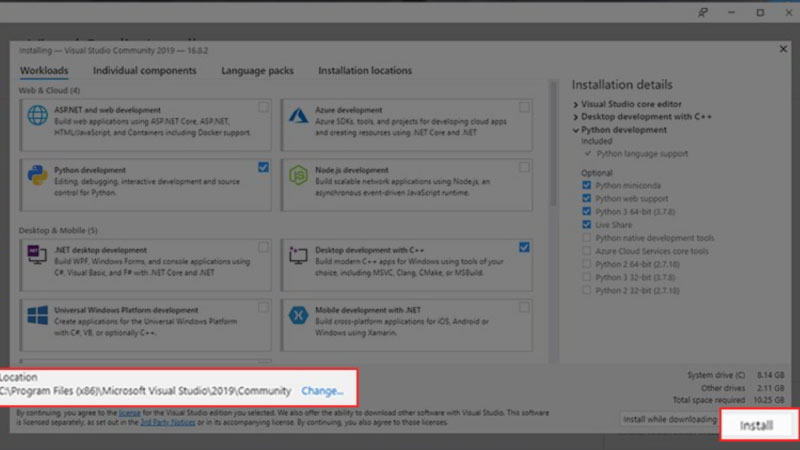Click the Install button

pos(757,425)
